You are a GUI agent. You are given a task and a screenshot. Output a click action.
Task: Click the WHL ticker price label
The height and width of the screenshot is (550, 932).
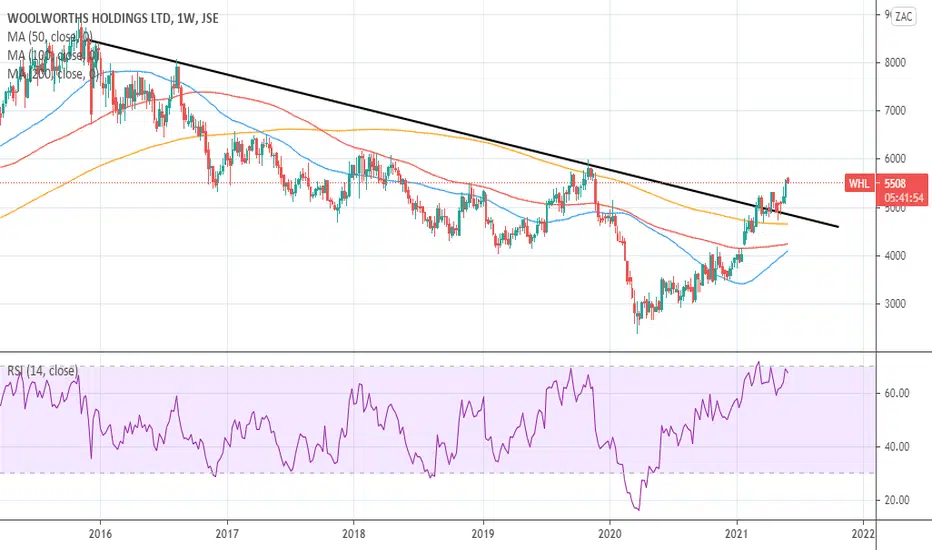(x=858, y=184)
